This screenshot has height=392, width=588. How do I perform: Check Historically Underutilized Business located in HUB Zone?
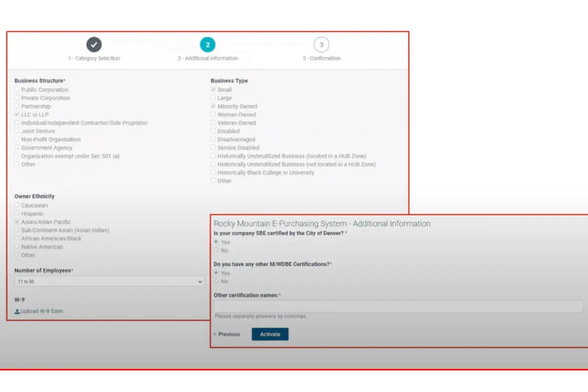point(213,156)
